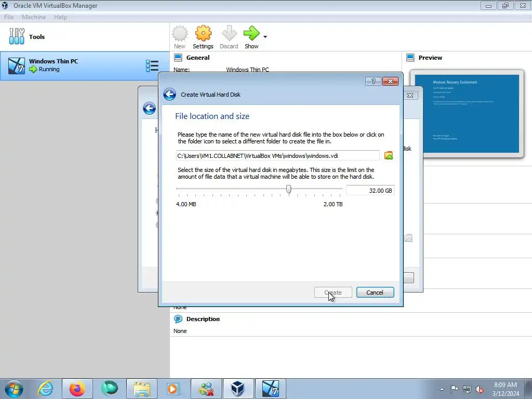532x399 pixels.
Task: Go back in Create Virtual Hard Disk wizard
Action: tap(170, 95)
